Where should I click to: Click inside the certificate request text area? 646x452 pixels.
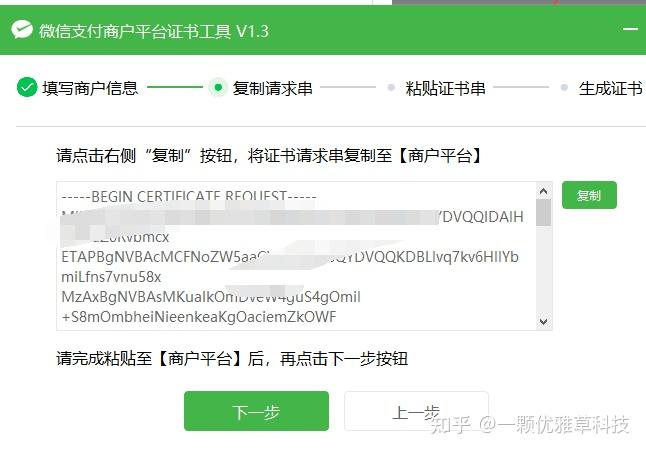pos(297,256)
